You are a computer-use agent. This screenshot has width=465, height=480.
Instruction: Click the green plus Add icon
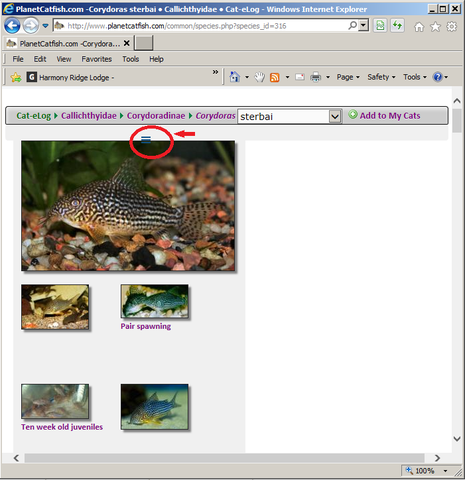click(353, 115)
